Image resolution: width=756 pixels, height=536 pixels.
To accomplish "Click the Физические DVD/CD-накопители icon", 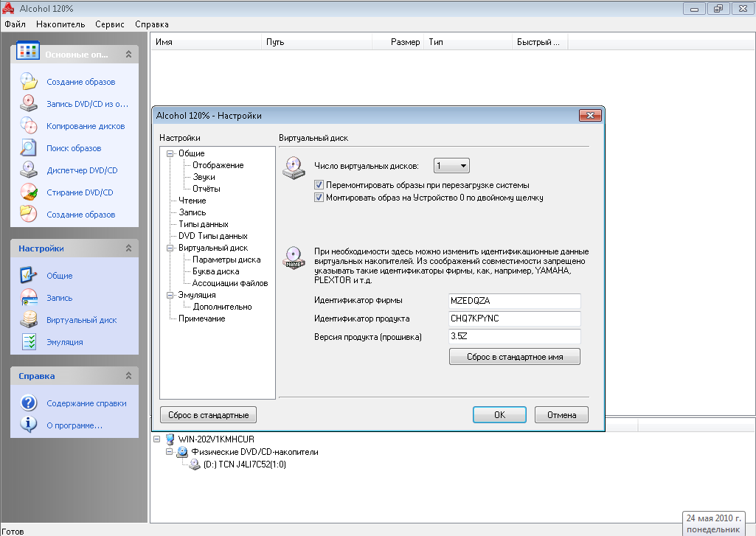I will click(182, 452).
